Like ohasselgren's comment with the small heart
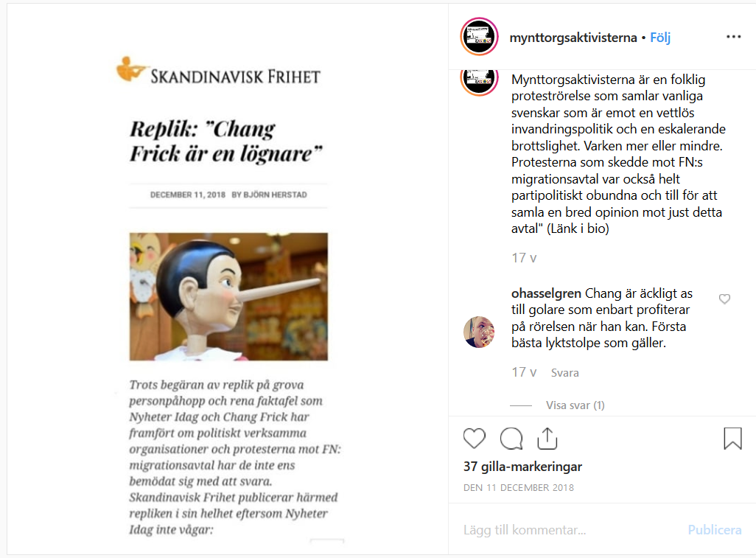 click(x=724, y=299)
